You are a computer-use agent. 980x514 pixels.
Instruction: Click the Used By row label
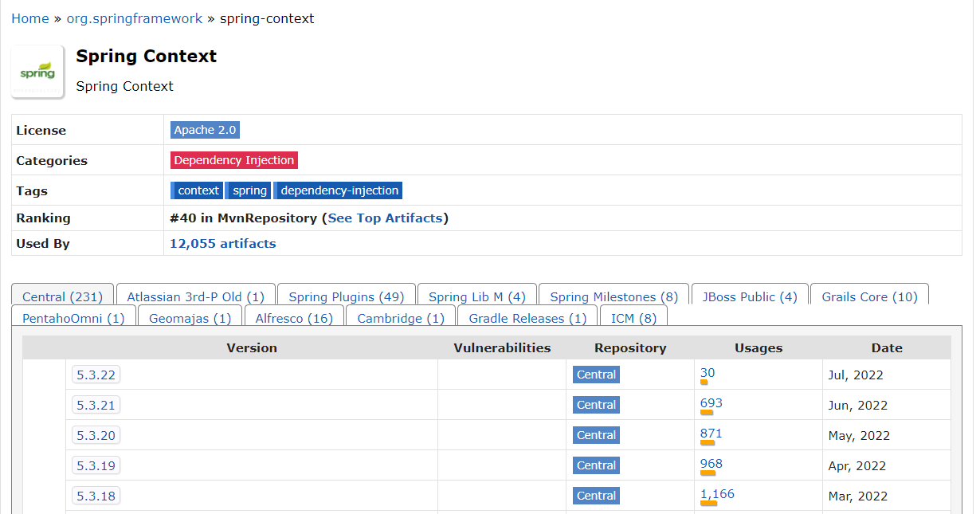click(43, 244)
